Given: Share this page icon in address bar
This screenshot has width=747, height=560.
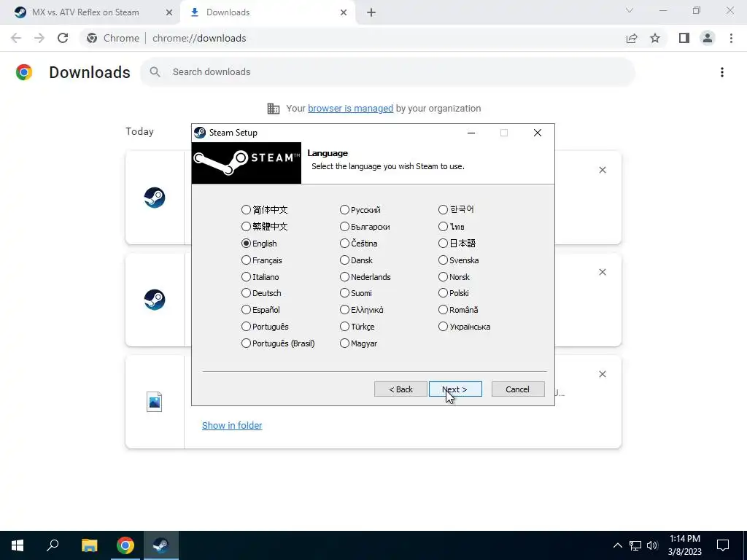Looking at the screenshot, I should click(x=632, y=38).
